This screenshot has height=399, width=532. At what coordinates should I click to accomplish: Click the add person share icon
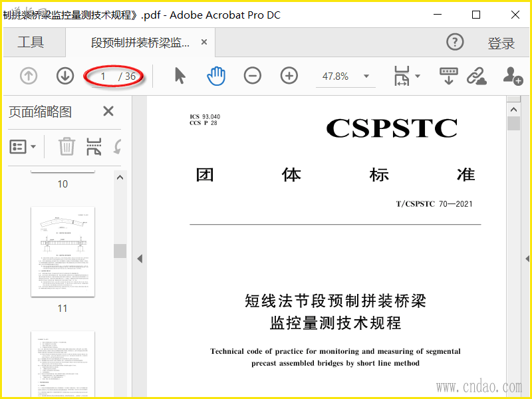point(513,76)
